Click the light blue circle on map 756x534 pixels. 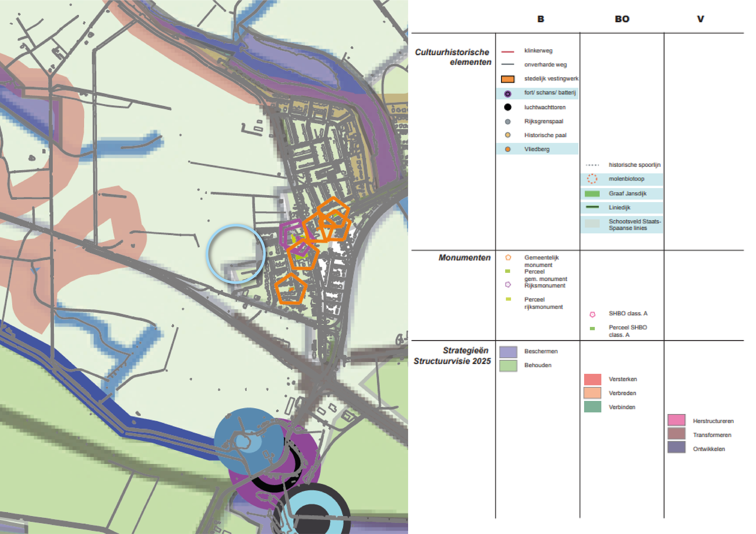(x=236, y=254)
